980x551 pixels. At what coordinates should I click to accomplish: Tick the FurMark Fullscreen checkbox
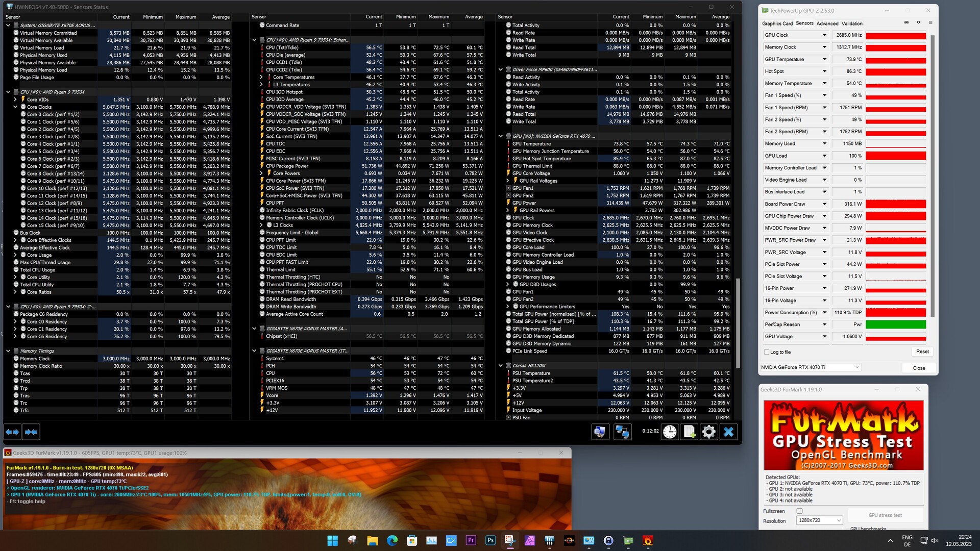coord(799,511)
